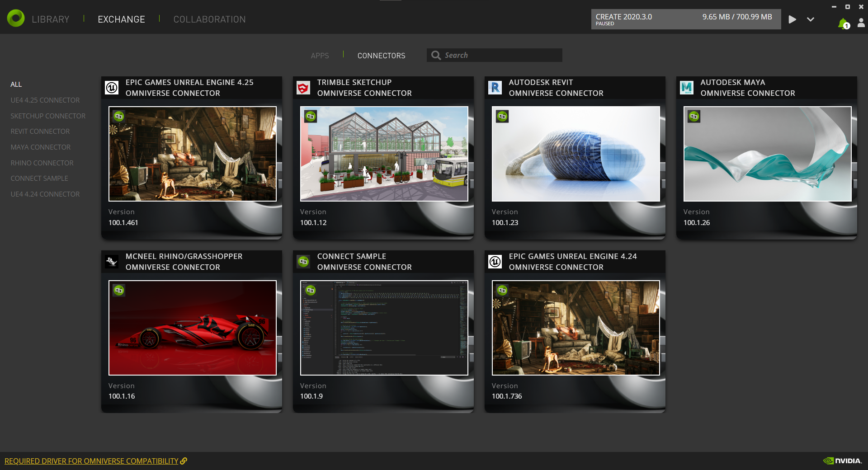Select the Apps category tab
The image size is (868, 470).
click(320, 56)
